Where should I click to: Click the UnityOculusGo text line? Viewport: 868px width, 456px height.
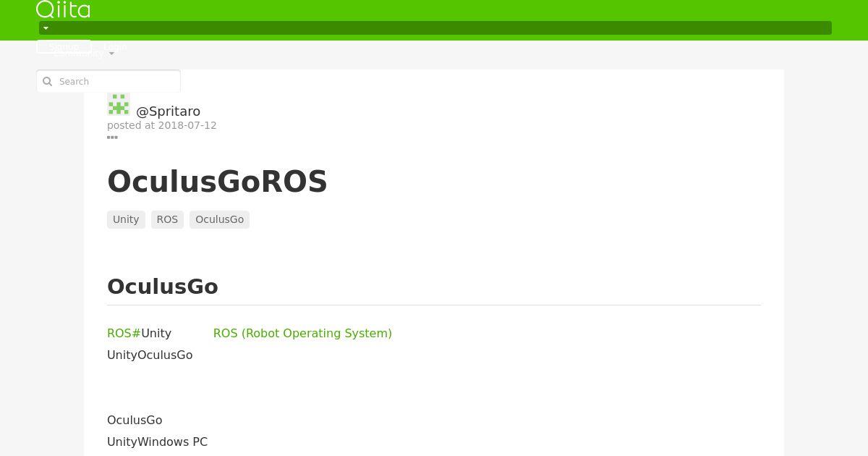click(x=150, y=355)
